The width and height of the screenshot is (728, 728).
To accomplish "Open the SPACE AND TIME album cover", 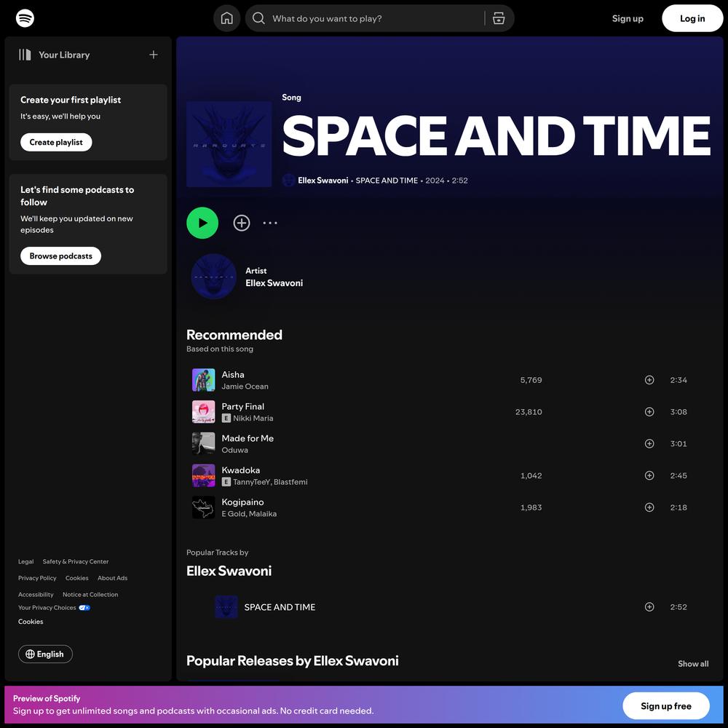I will coord(229,144).
